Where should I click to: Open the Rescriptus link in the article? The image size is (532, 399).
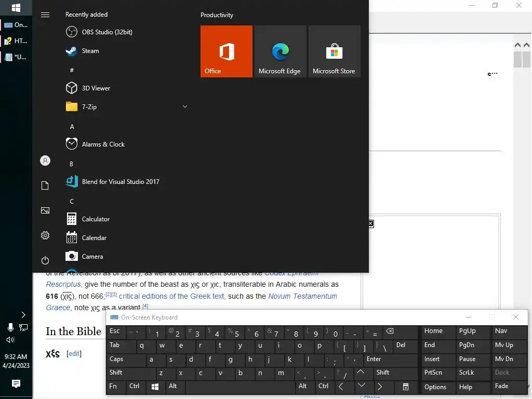[63, 284]
